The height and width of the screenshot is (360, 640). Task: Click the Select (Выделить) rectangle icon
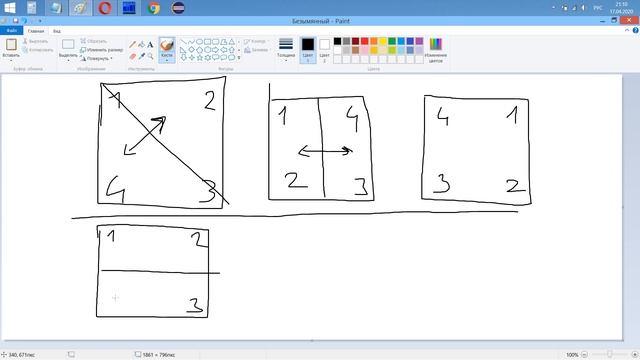68,44
